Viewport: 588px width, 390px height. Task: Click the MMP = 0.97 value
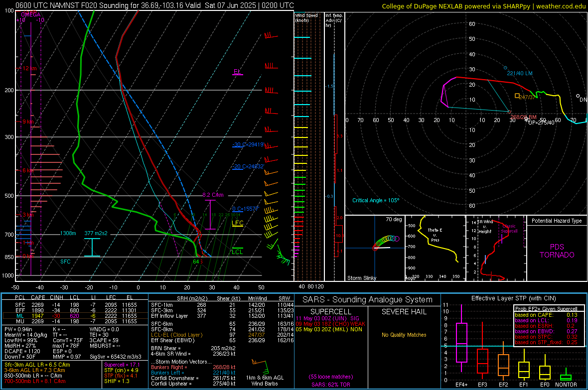(67, 357)
